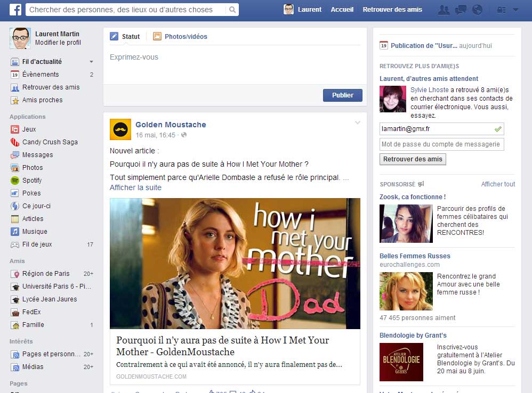Open the messages icon in top bar
Image resolution: width=532 pixels, height=393 pixels.
coord(461,10)
